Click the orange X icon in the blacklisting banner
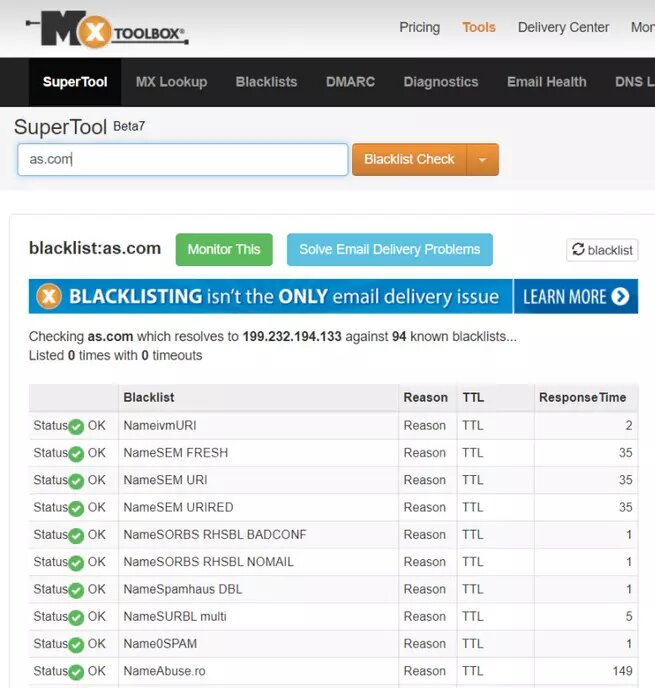Screen dimensions: 655x688 click(x=49, y=297)
